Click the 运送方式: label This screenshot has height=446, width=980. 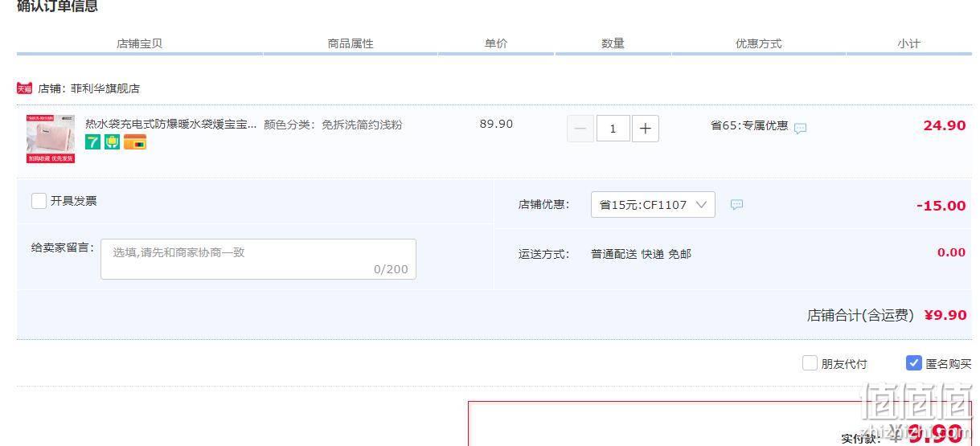[x=543, y=254]
